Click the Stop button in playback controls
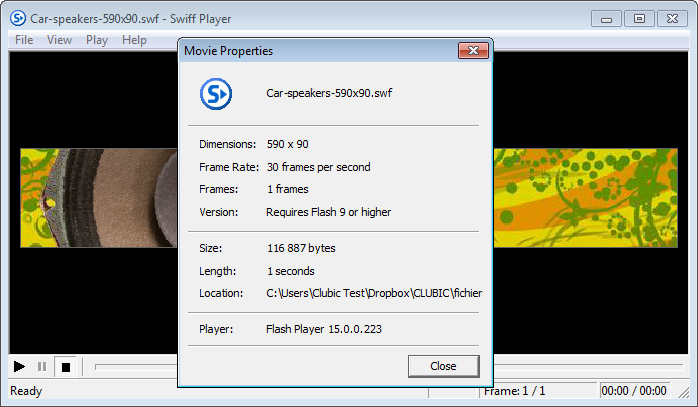 pos(65,367)
